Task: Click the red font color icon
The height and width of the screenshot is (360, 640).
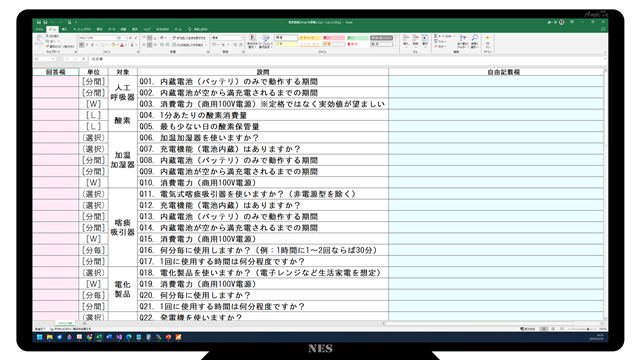Action: pyautogui.click(x=122, y=45)
